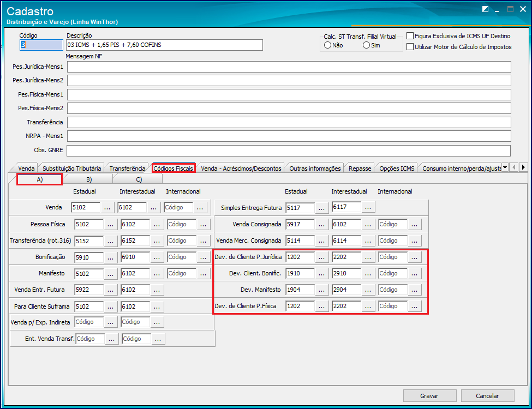Select sub-tab B)

89,179
